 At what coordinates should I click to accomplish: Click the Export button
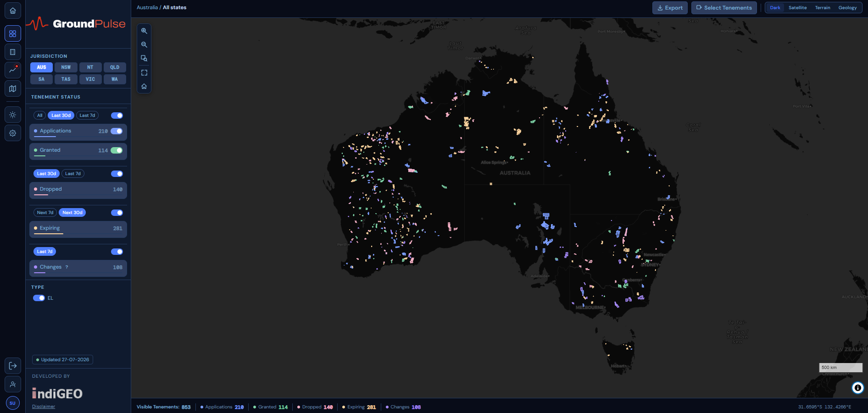click(670, 8)
